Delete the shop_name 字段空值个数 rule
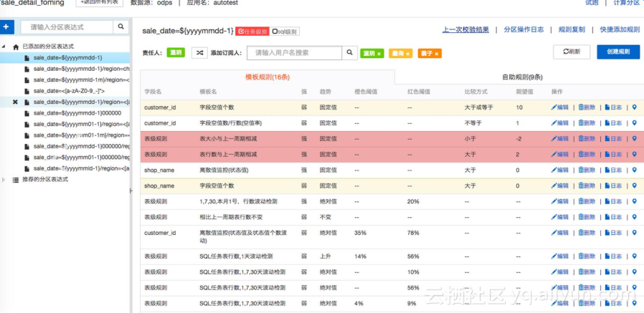The image size is (644, 313). 587,186
